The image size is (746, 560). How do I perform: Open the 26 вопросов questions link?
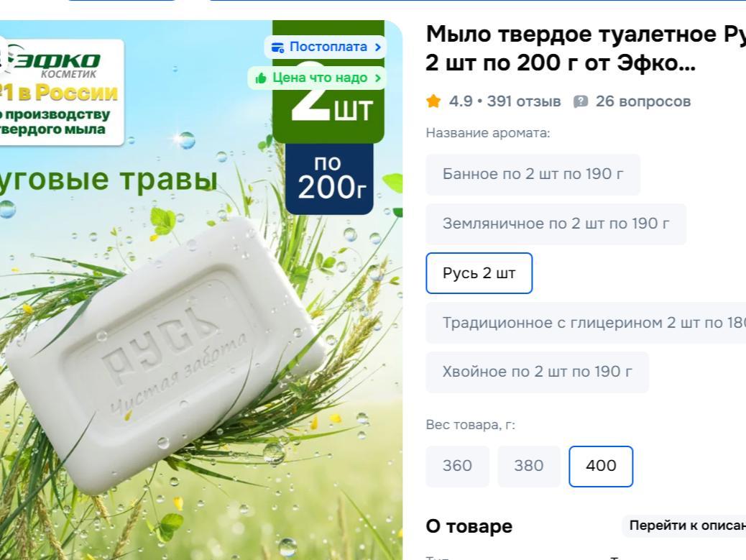coord(643,101)
